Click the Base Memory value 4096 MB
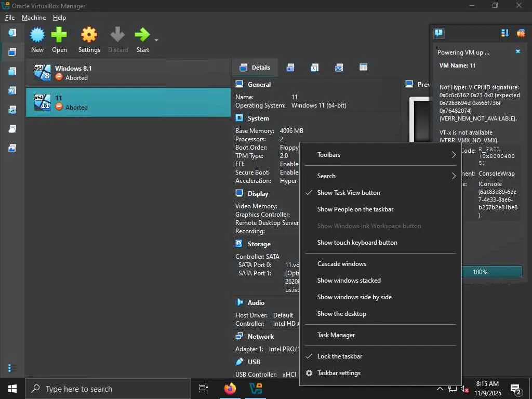Viewport: 532px width, 399px height. tap(291, 130)
